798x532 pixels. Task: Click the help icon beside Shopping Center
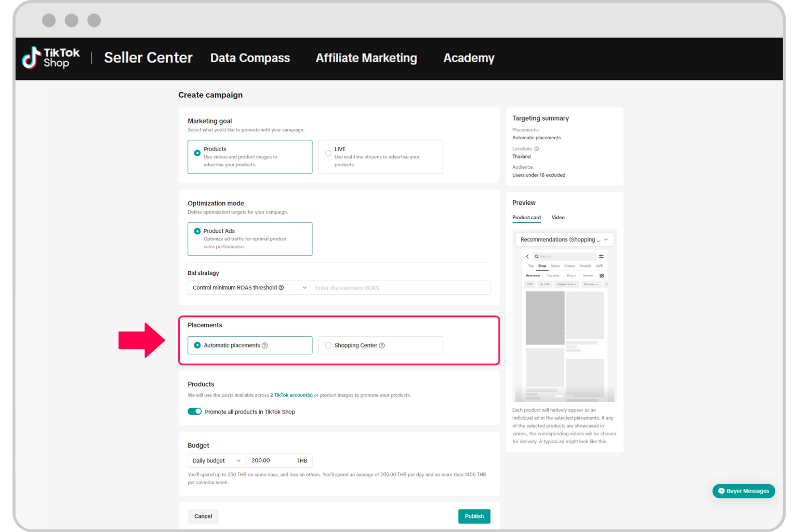(382, 345)
